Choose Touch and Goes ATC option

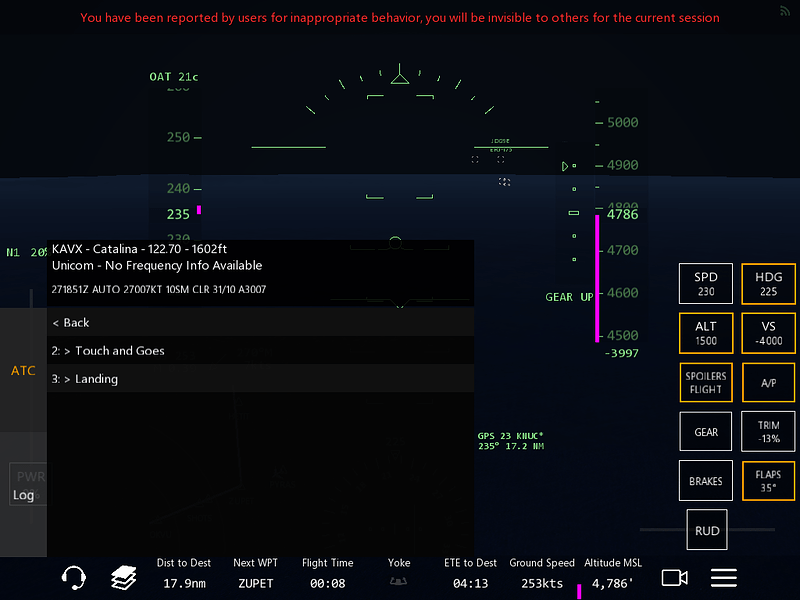260,351
